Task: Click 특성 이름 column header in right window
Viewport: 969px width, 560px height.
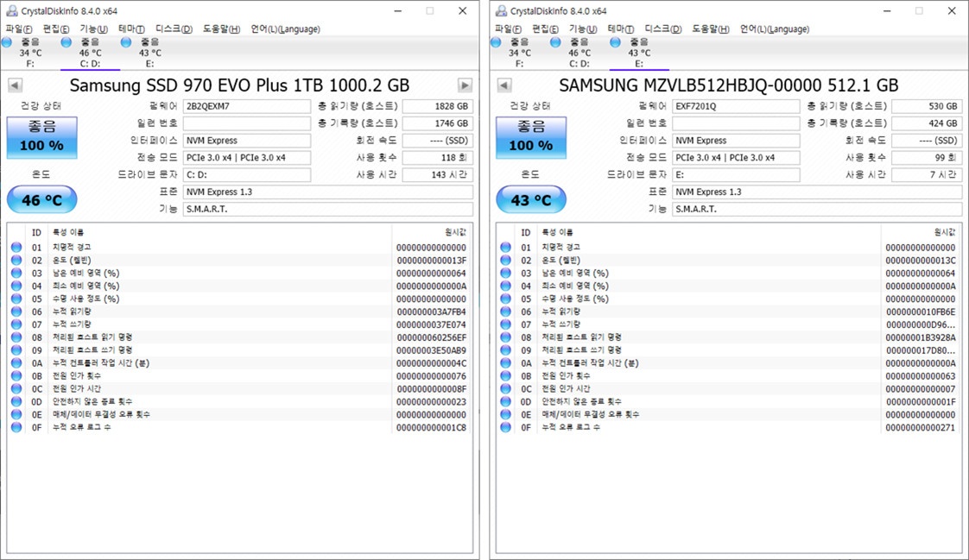Action: point(709,232)
